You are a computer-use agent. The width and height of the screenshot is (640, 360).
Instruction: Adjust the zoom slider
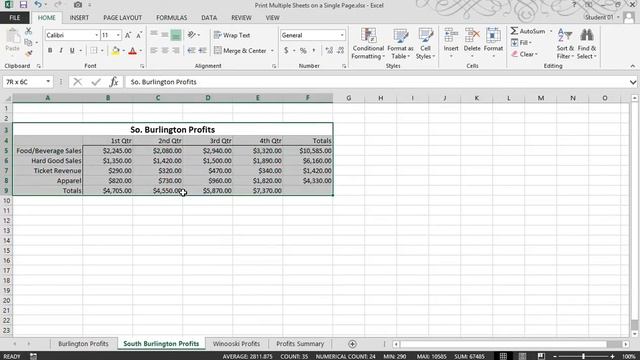583,356
